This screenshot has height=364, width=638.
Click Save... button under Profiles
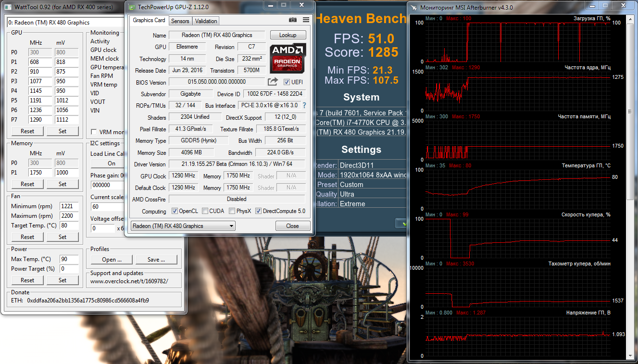coord(156,260)
